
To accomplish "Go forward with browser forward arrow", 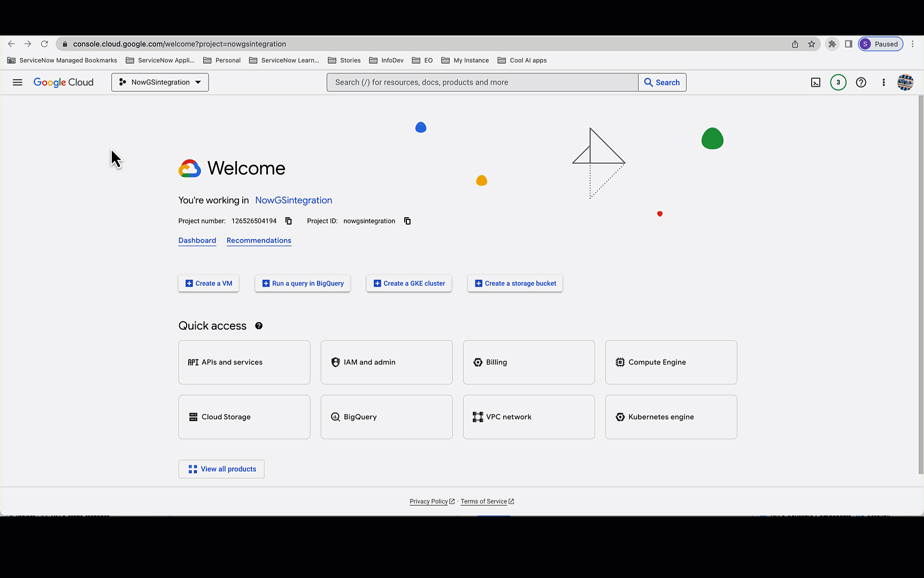I will 28,44.
